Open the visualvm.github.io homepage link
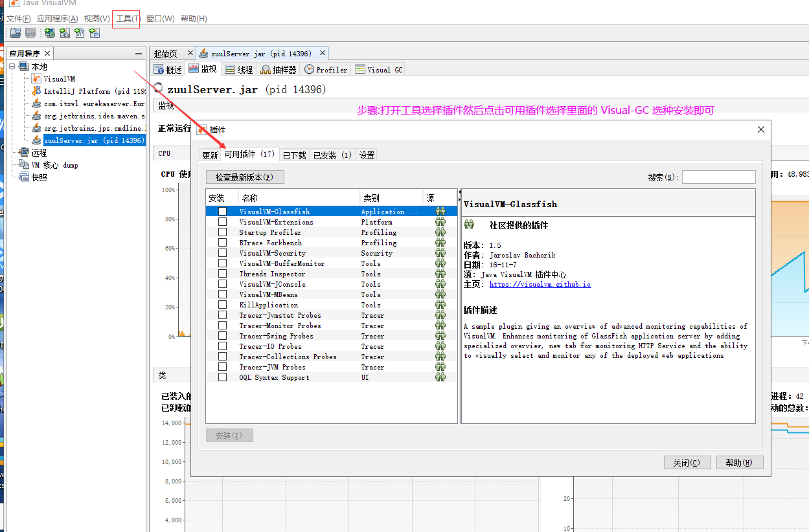Screen dimensions: 809x532 point(540,284)
